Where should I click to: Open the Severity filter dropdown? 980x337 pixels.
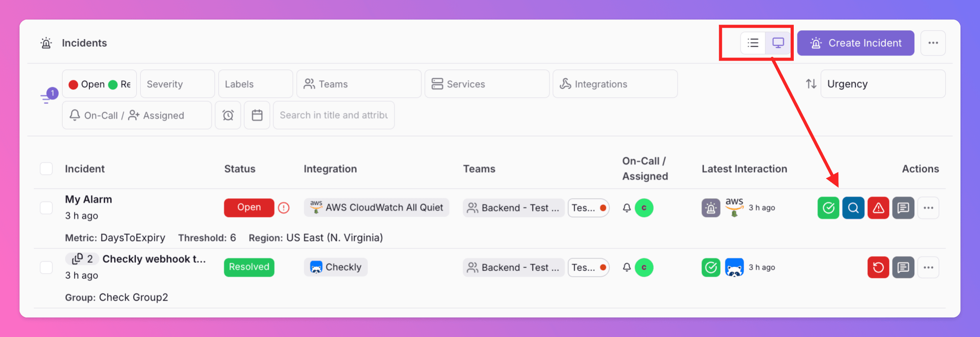pyautogui.click(x=177, y=84)
